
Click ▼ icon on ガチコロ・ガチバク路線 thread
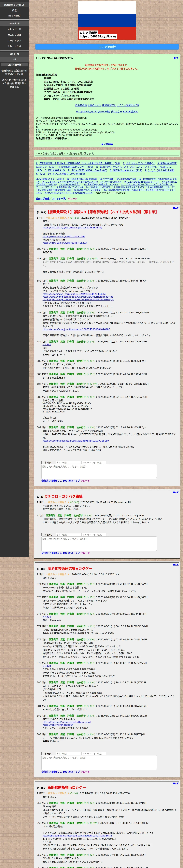point(178,492)
